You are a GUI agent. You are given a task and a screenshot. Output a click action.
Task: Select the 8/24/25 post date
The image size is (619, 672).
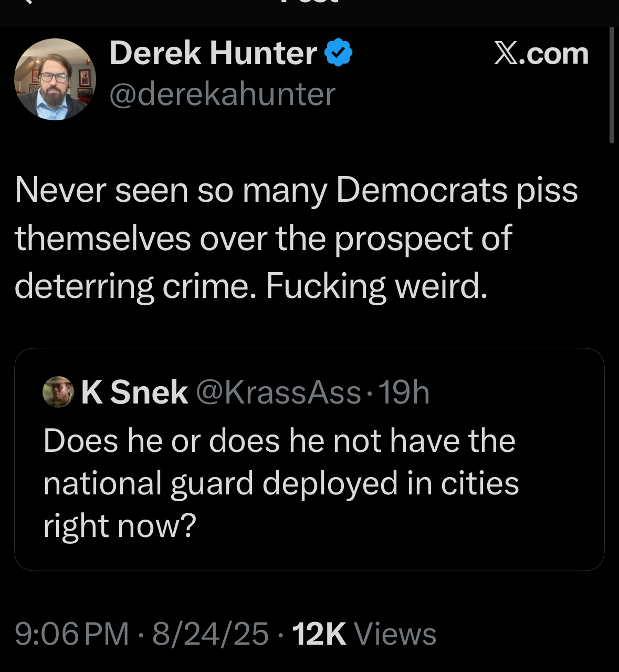pyautogui.click(x=211, y=633)
